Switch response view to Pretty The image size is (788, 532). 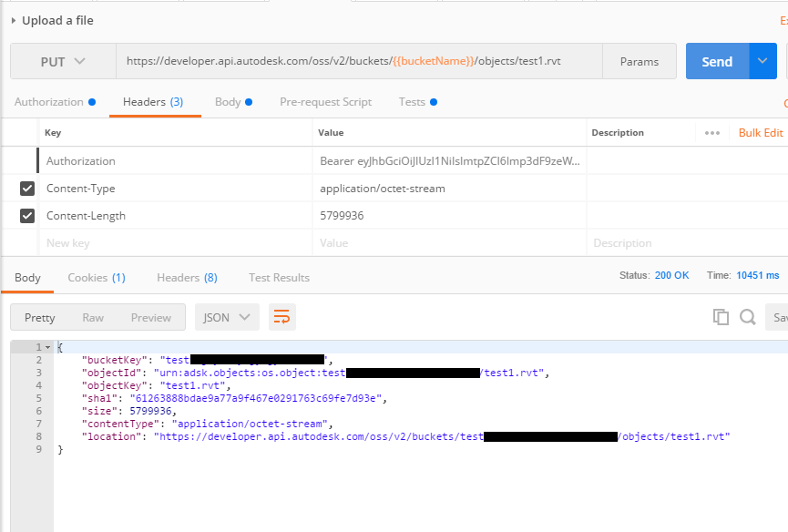40,318
